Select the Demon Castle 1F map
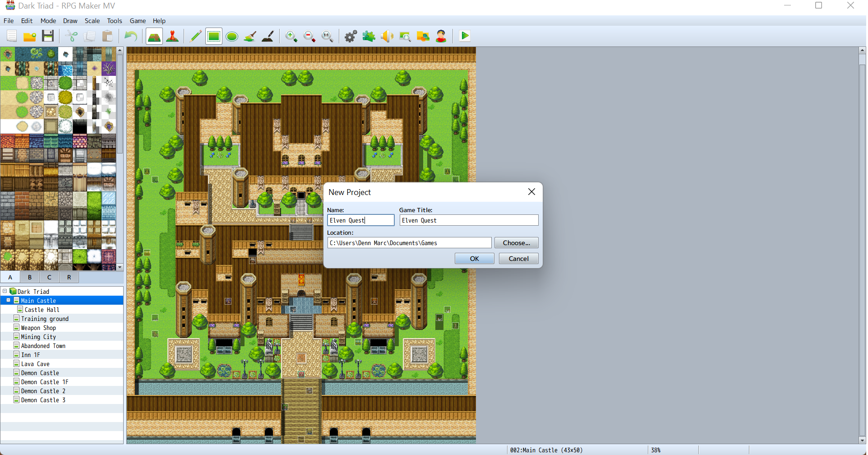The width and height of the screenshot is (868, 455). [x=45, y=382]
